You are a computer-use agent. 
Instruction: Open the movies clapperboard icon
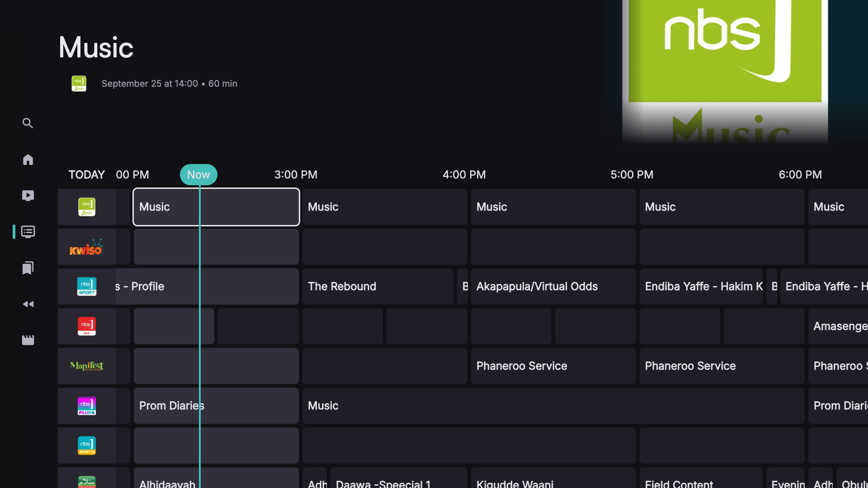[28, 340]
